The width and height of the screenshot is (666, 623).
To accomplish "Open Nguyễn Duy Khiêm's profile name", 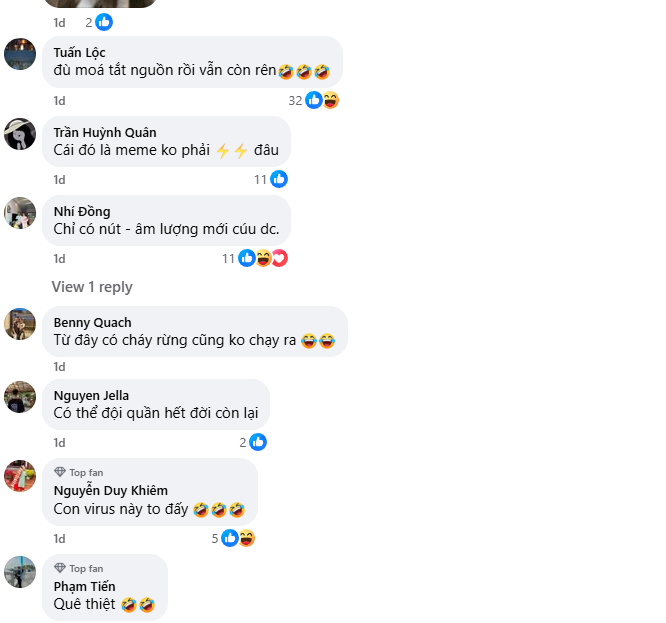I will coord(110,490).
